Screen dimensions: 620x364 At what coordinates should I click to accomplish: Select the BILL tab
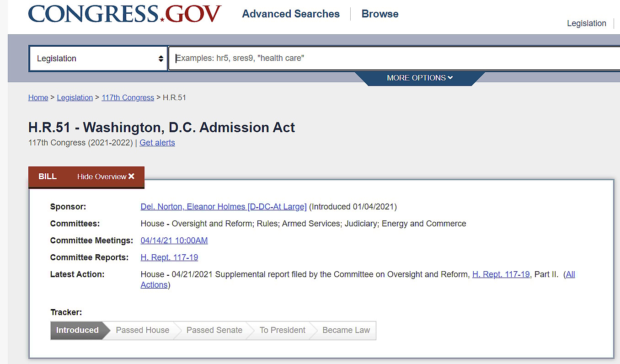[48, 177]
